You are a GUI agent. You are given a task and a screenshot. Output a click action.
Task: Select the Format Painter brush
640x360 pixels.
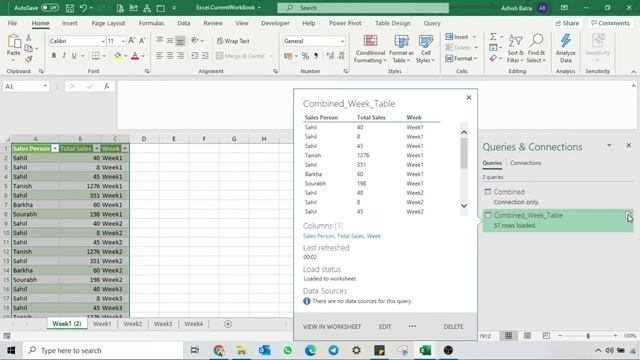[29, 59]
